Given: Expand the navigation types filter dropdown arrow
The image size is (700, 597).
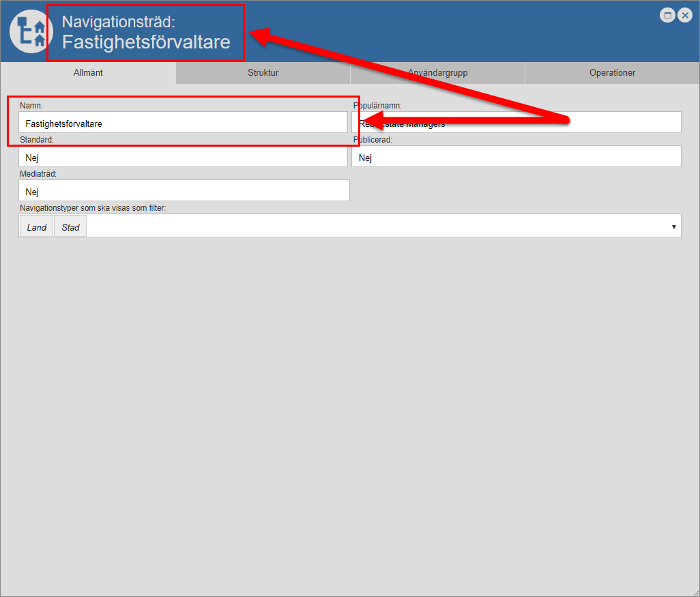Looking at the screenshot, I should 673,227.
